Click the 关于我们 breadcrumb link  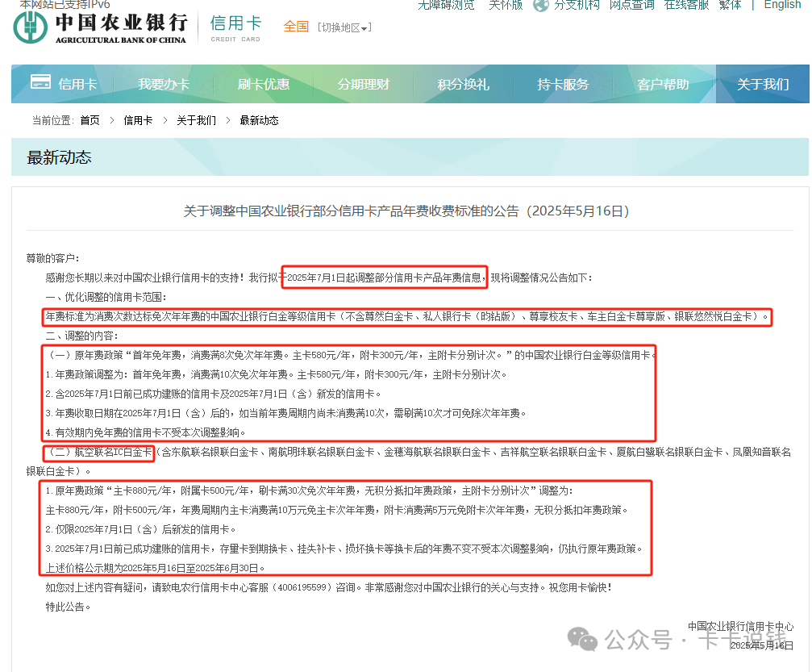[x=196, y=119]
